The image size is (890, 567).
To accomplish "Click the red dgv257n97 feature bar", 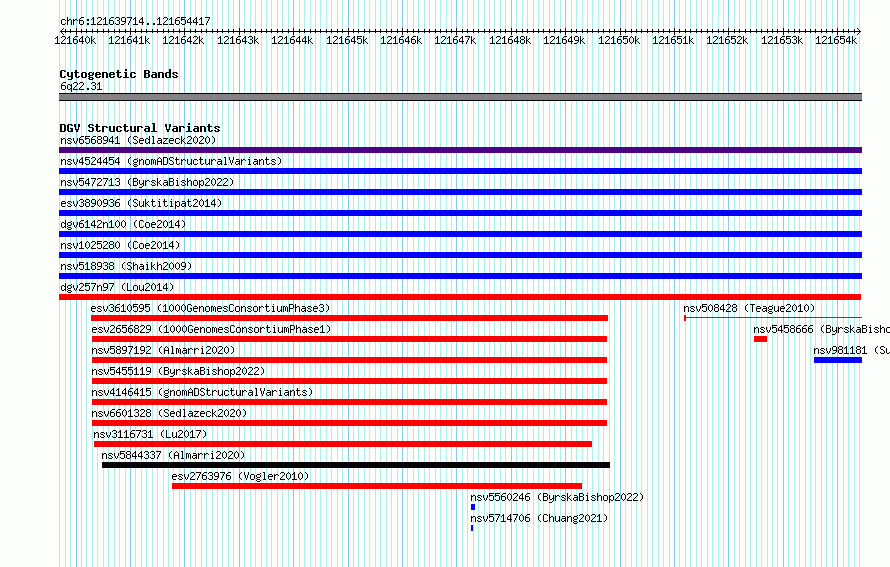I will 460,297.
